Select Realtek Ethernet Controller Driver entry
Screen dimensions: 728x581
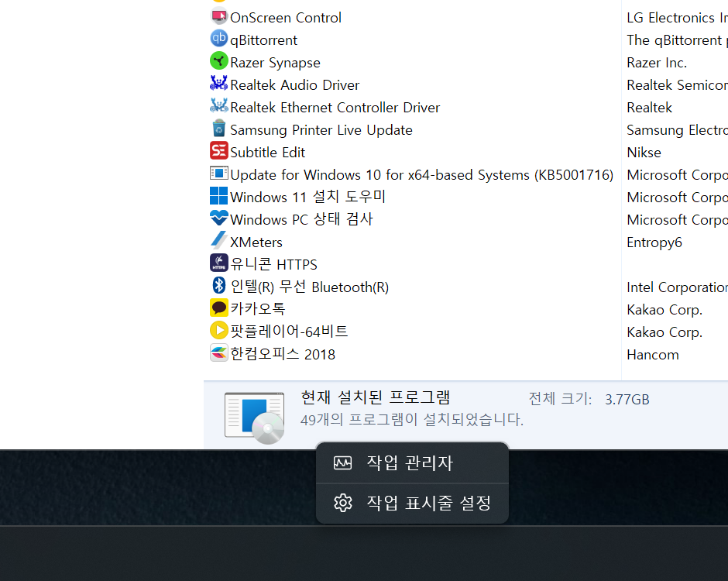tap(335, 107)
